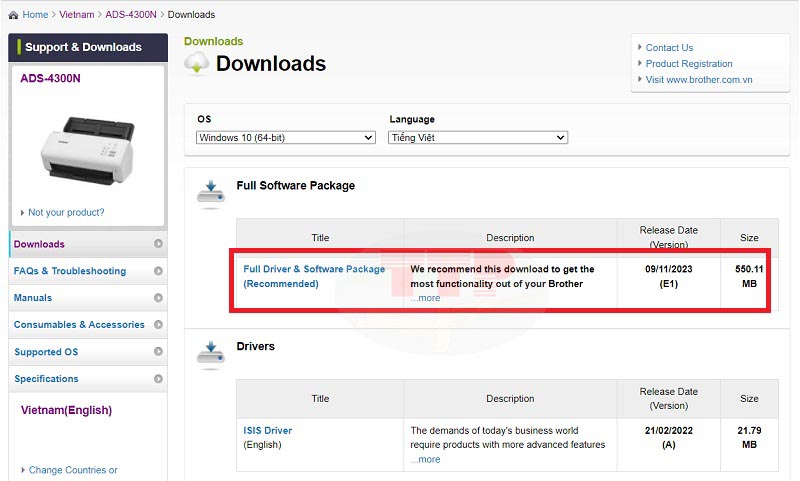Open the Language dropdown showing Tiếng Việt

point(477,138)
